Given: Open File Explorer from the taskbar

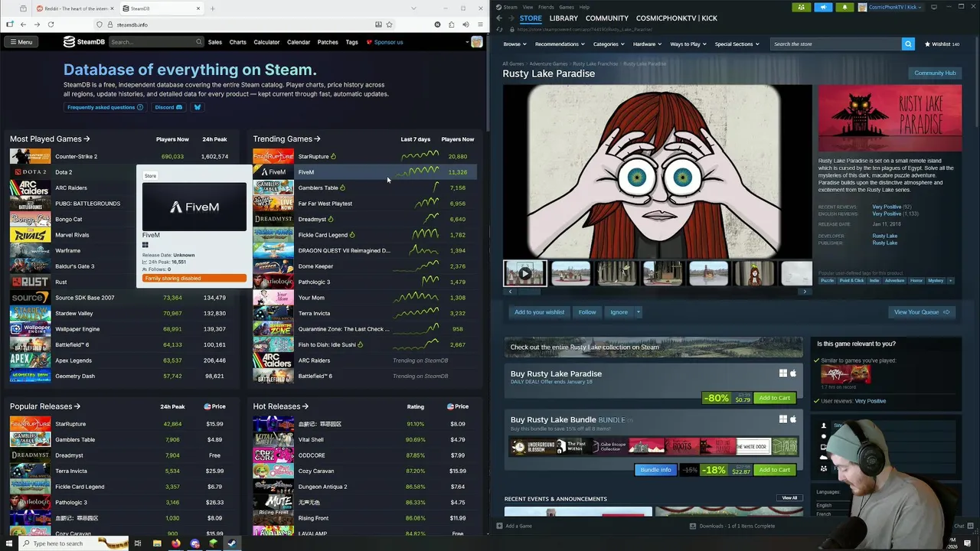Looking at the screenshot, I should coord(156,543).
